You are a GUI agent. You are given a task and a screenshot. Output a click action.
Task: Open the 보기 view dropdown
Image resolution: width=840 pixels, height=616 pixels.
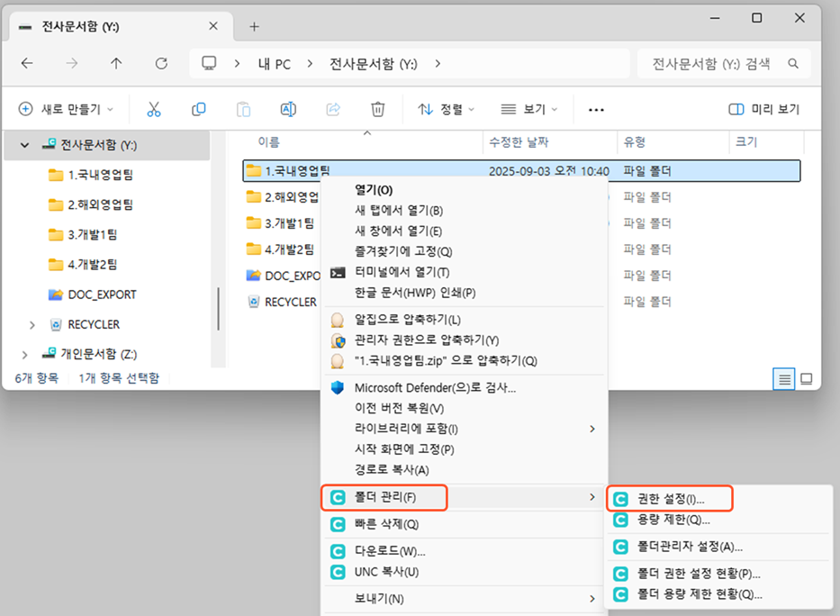coord(529,109)
